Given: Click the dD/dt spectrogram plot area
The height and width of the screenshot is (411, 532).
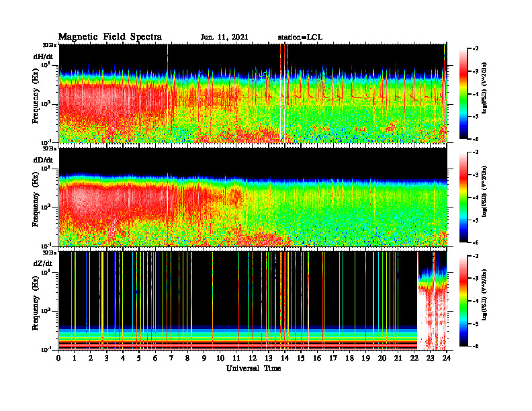Looking at the screenshot, I should click(253, 197).
